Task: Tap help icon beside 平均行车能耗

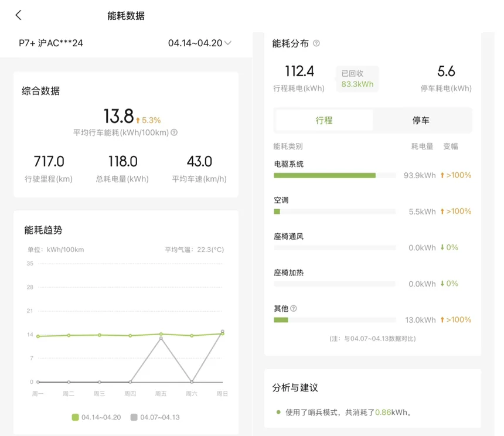Action: coord(174,132)
